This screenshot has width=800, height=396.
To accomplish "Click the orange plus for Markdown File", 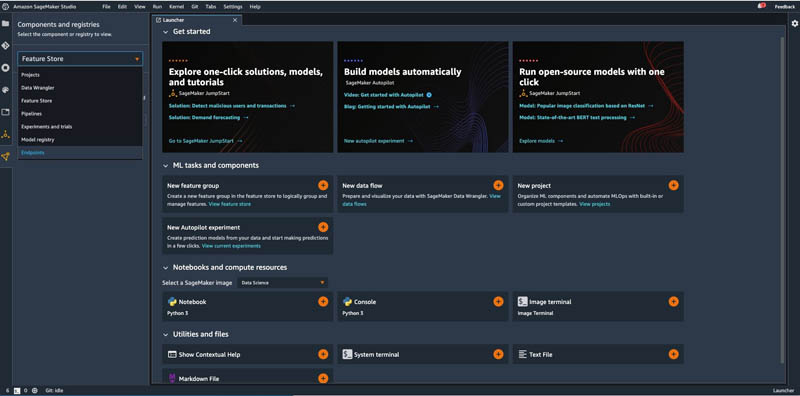I will 323,378.
